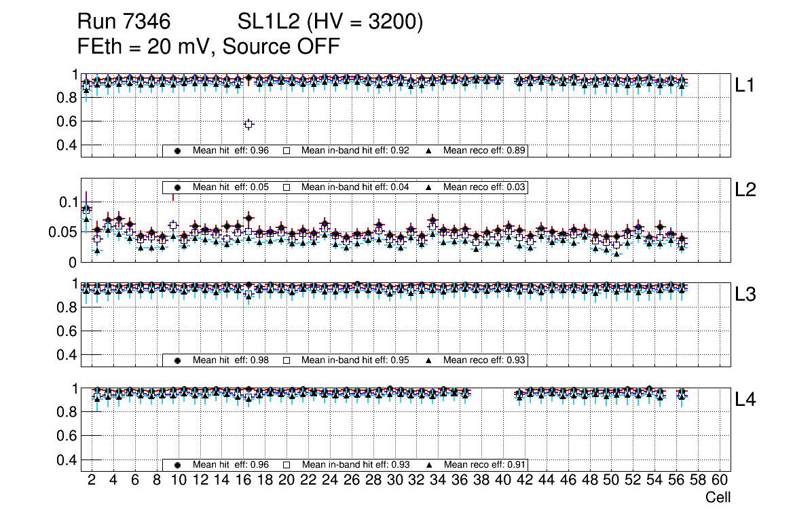
Task: Click the triangle marker in L2 legend
Action: 429,187
